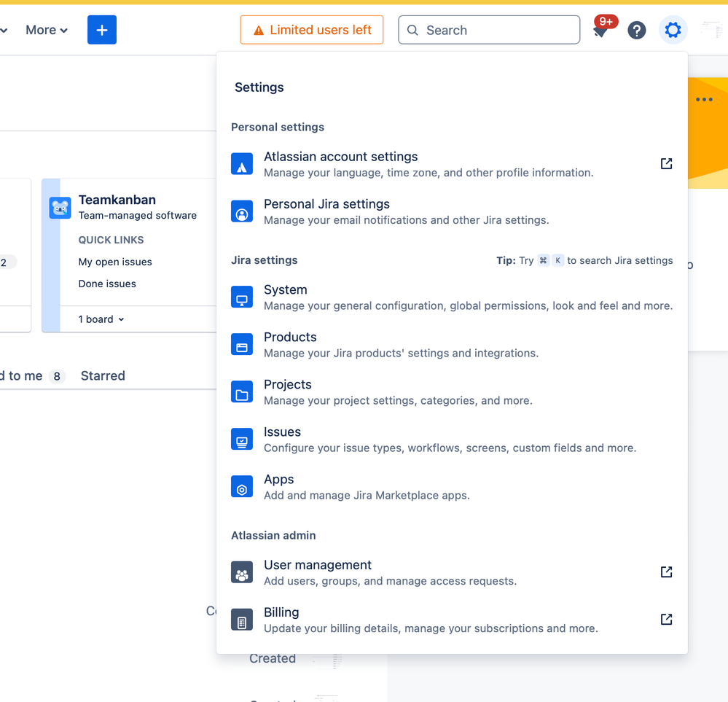This screenshot has height=702, width=728.
Task: Close the Settings gear menu
Action: coord(673,30)
